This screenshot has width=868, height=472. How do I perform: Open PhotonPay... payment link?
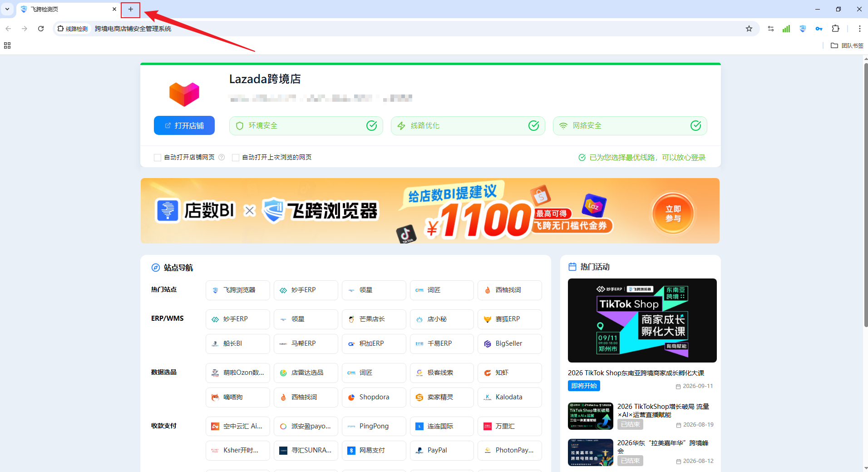[510, 451]
